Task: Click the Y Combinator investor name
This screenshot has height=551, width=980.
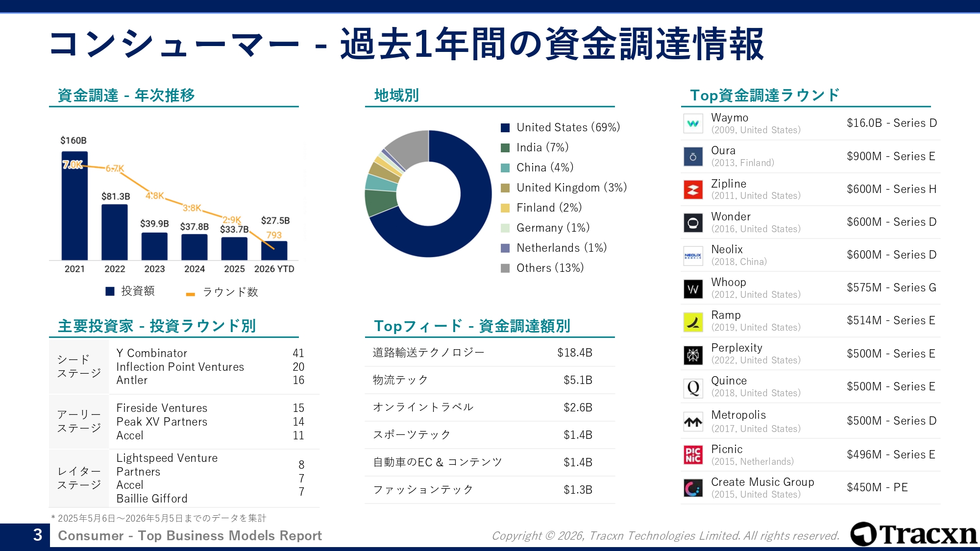Action: click(x=152, y=353)
